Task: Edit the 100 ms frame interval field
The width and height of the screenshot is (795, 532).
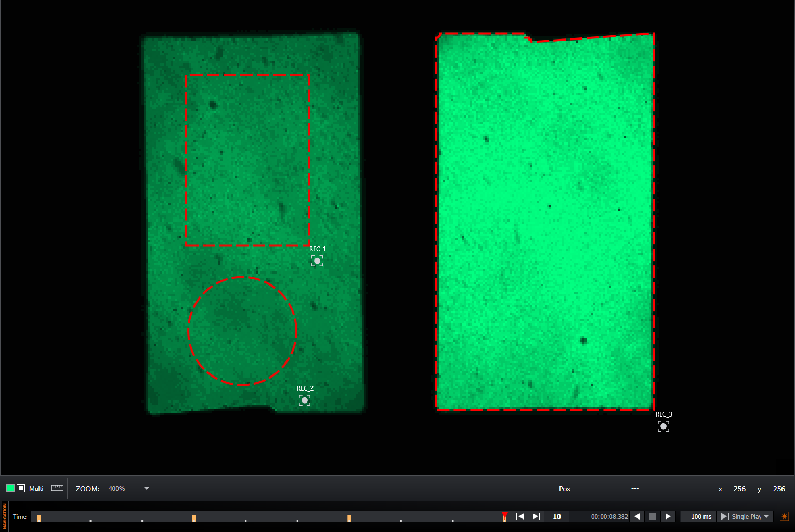Action: click(700, 516)
